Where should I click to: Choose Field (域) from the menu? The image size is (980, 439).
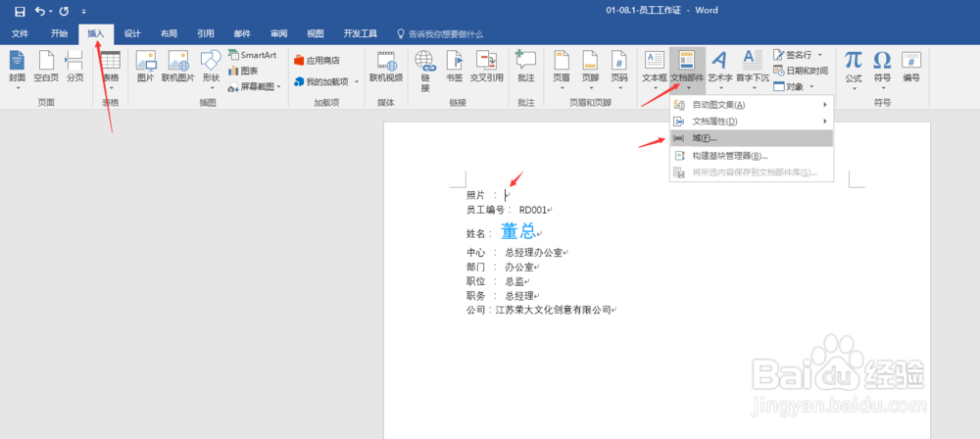pyautogui.click(x=752, y=138)
